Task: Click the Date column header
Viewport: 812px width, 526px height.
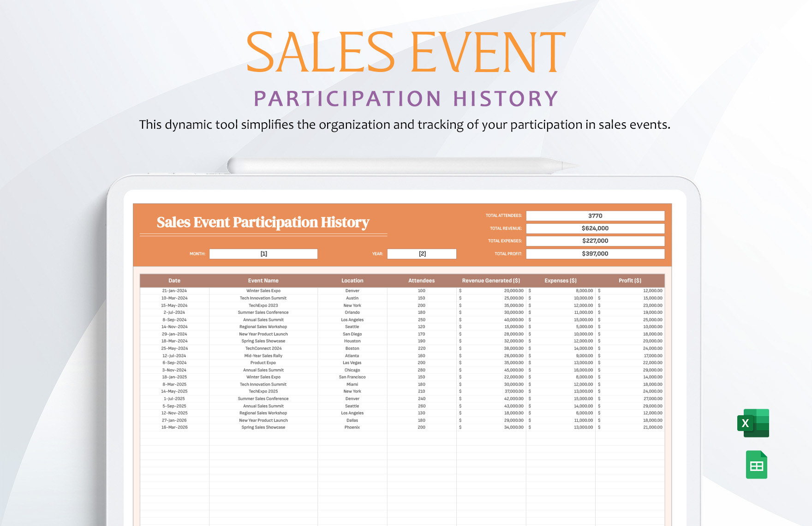Action: pos(174,281)
